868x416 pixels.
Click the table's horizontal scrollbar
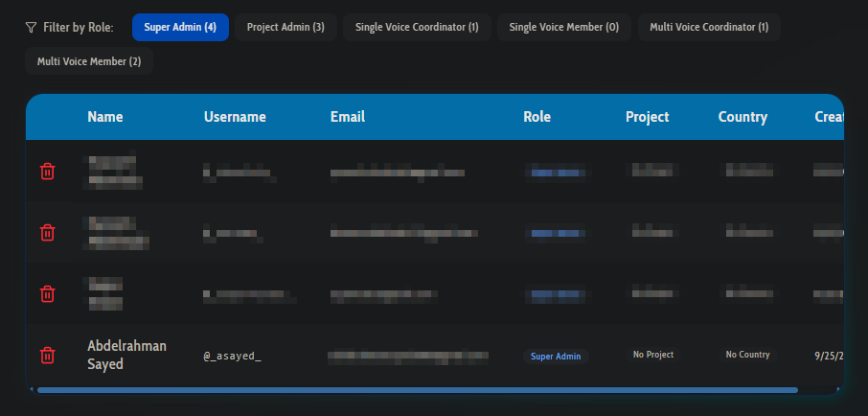417,390
